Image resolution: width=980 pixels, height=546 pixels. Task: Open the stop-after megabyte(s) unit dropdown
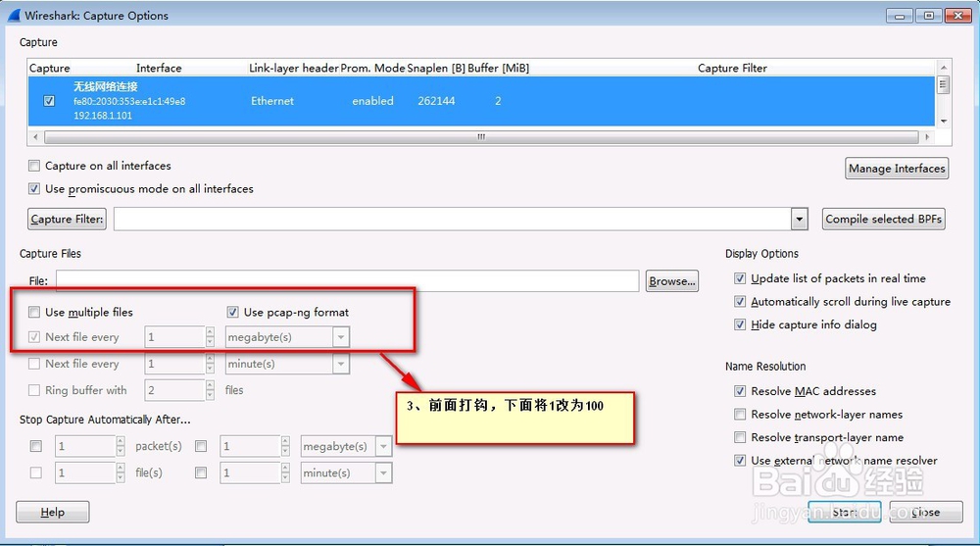coord(384,446)
